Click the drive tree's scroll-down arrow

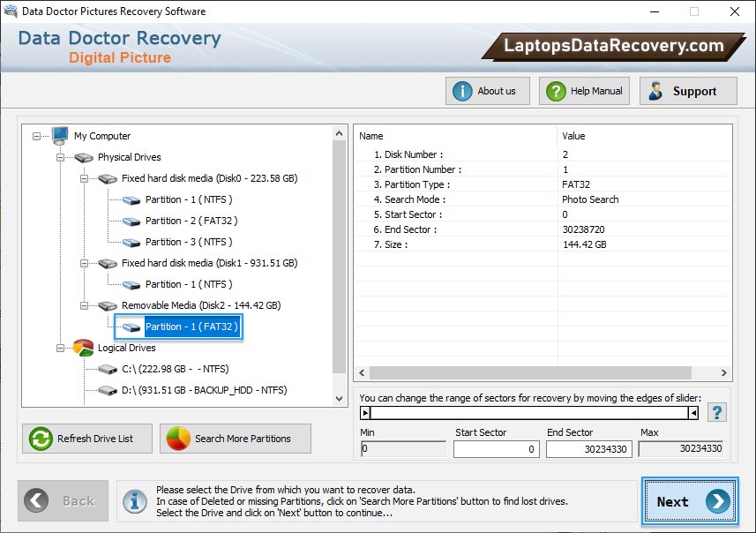(x=339, y=399)
